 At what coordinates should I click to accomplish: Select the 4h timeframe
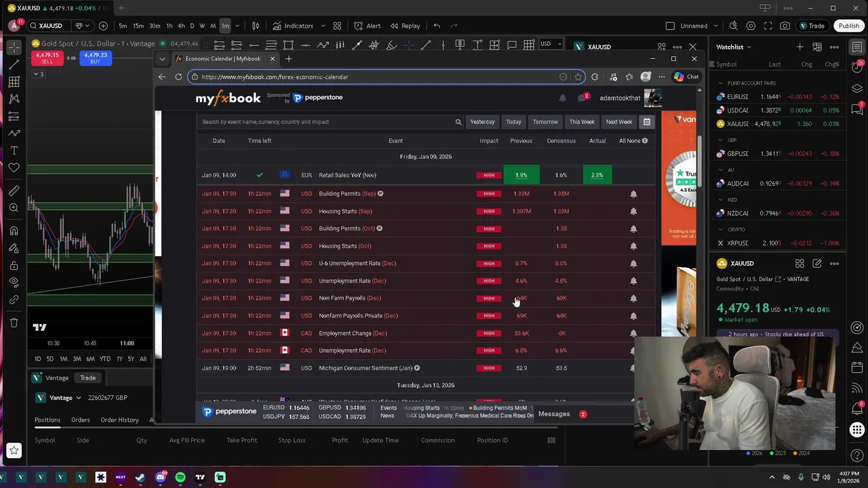(181, 26)
